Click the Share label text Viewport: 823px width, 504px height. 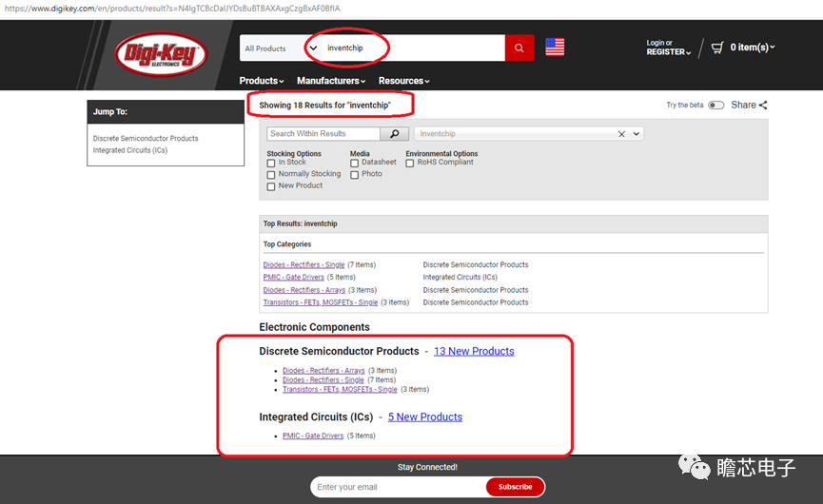[x=743, y=105]
